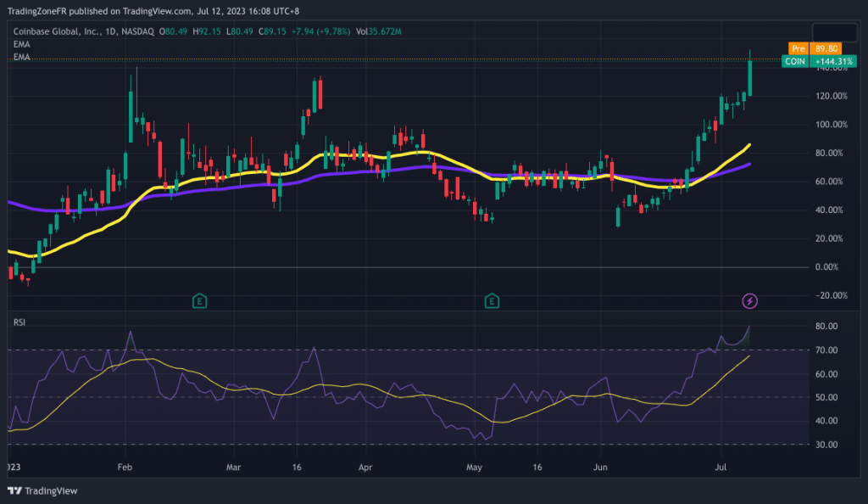Click the Coinbase Global, Inc. symbol title
Image resolution: width=868 pixels, height=504 pixels.
click(83, 31)
